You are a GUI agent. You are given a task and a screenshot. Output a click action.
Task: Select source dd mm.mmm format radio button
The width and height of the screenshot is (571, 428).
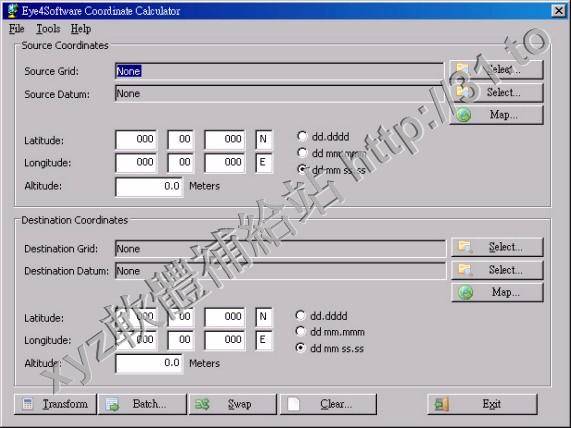(x=302, y=153)
